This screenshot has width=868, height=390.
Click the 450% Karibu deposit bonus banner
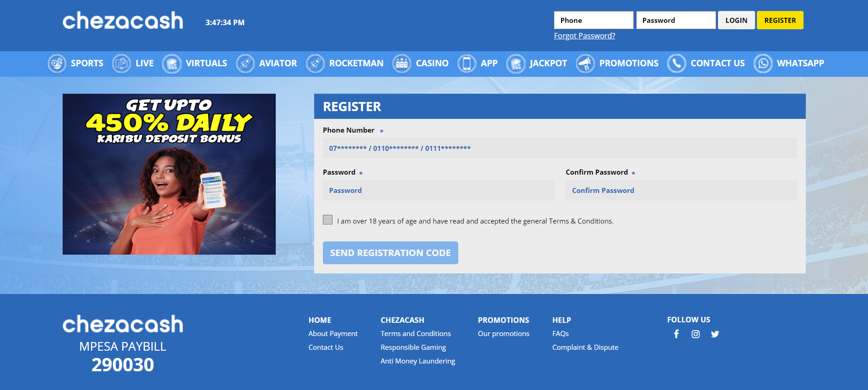click(169, 174)
